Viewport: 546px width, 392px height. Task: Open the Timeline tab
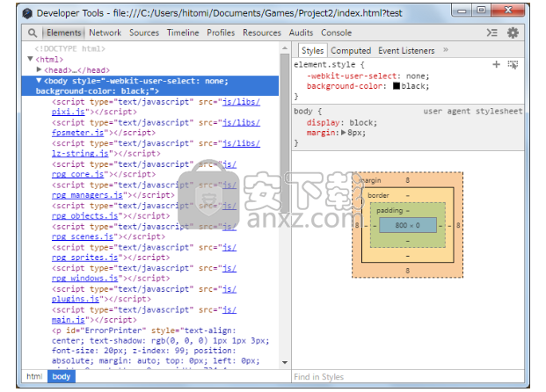(x=183, y=33)
